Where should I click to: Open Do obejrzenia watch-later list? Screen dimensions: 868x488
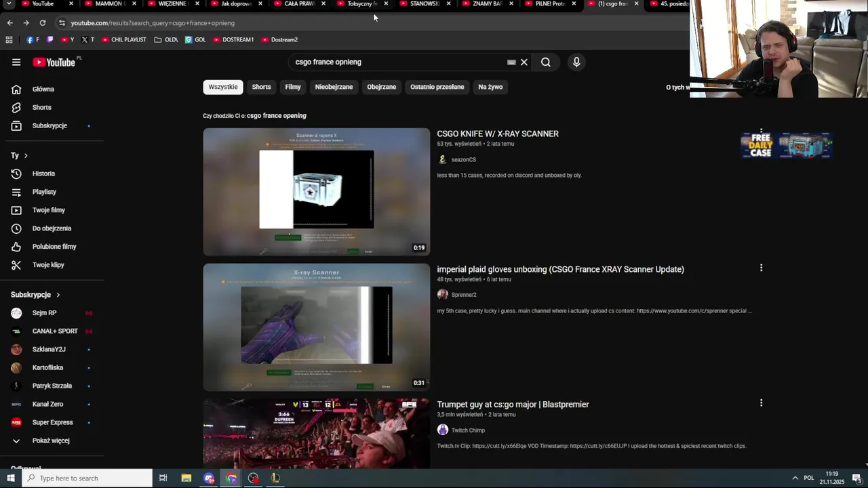click(x=52, y=229)
